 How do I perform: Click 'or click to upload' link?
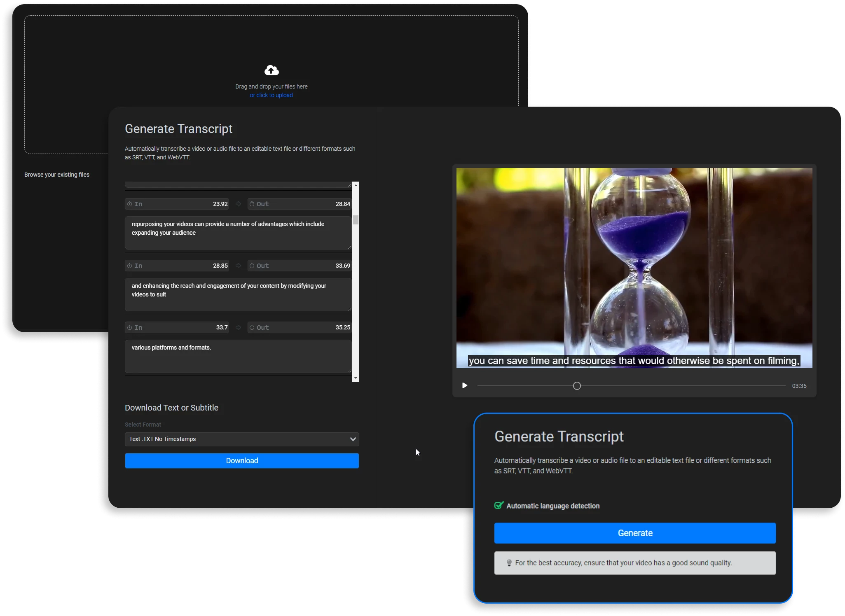pyautogui.click(x=271, y=95)
